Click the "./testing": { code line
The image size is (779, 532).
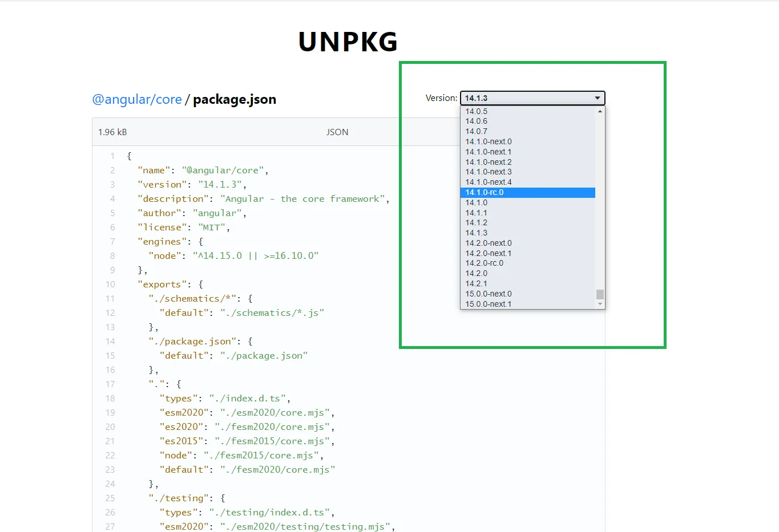point(187,498)
